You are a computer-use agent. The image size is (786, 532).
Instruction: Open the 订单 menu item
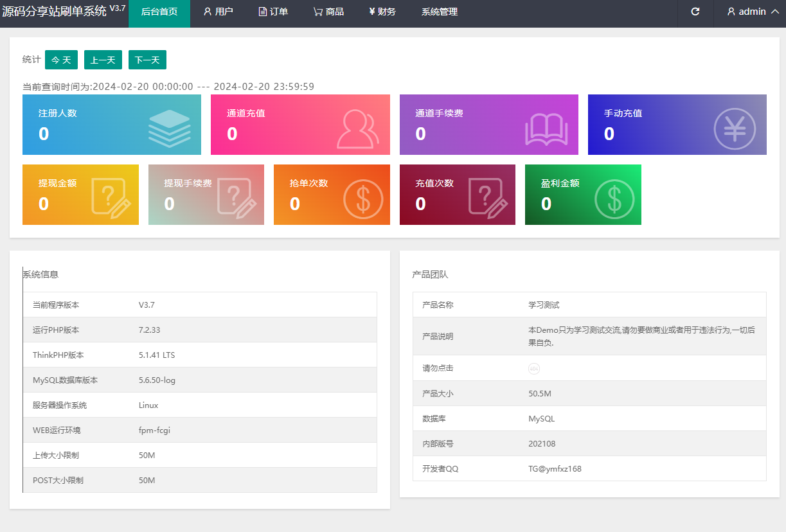273,12
